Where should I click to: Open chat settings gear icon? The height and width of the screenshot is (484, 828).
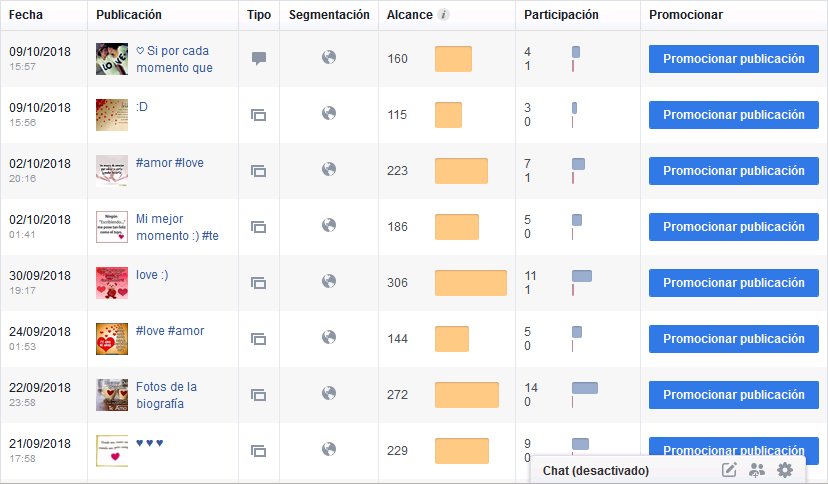pos(785,470)
